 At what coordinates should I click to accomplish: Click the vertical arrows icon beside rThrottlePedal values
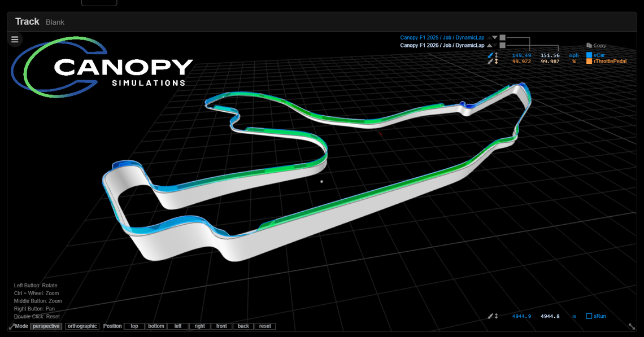pyautogui.click(x=497, y=62)
